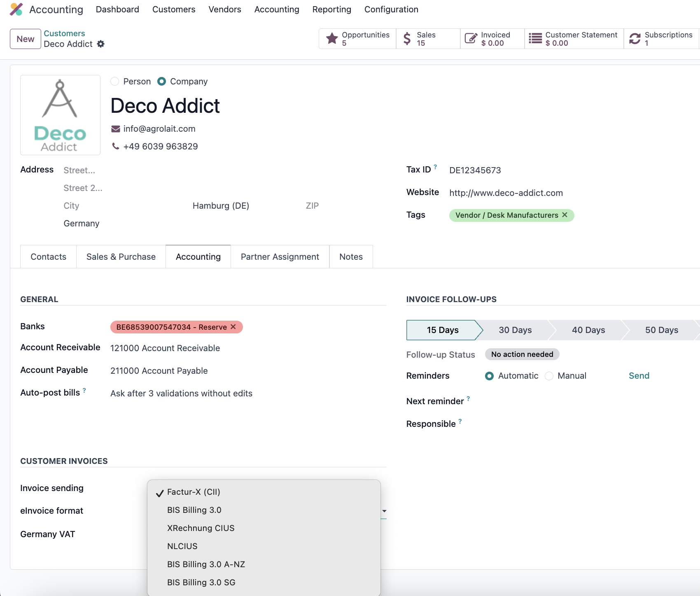Click the Subscriptions refresh icon
Screen dimensions: 700x596
[635, 39]
